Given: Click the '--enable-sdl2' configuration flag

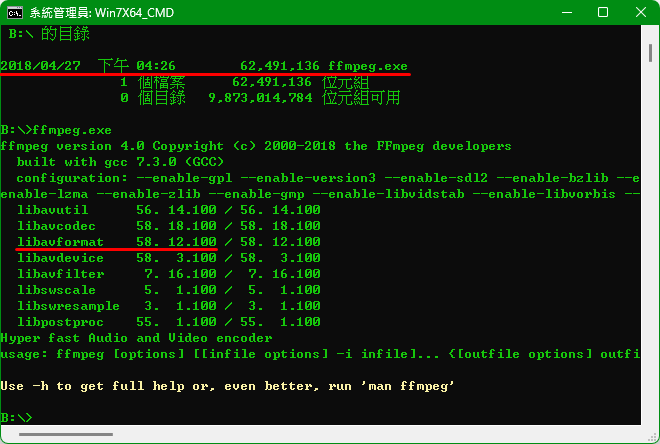Looking at the screenshot, I should pyautogui.click(x=436, y=178).
